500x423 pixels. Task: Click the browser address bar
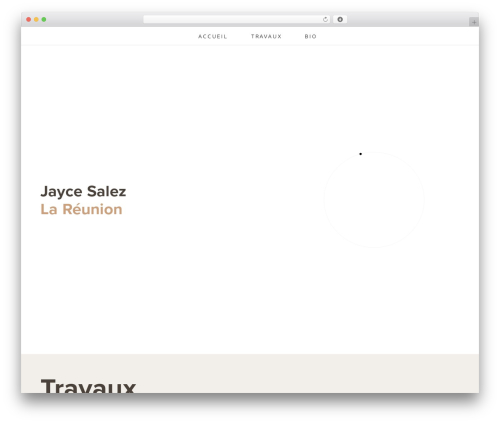pyautogui.click(x=237, y=20)
